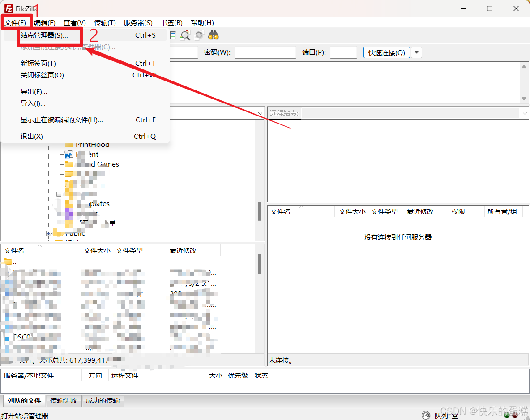The height and width of the screenshot is (420, 530).
Task: Sort local files by 文件大小 column
Action: tap(96, 251)
